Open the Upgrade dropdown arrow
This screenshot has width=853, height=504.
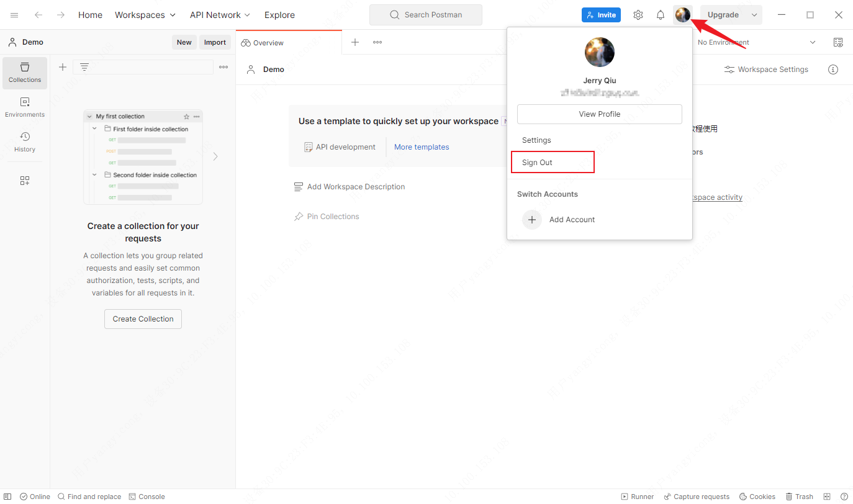point(754,15)
